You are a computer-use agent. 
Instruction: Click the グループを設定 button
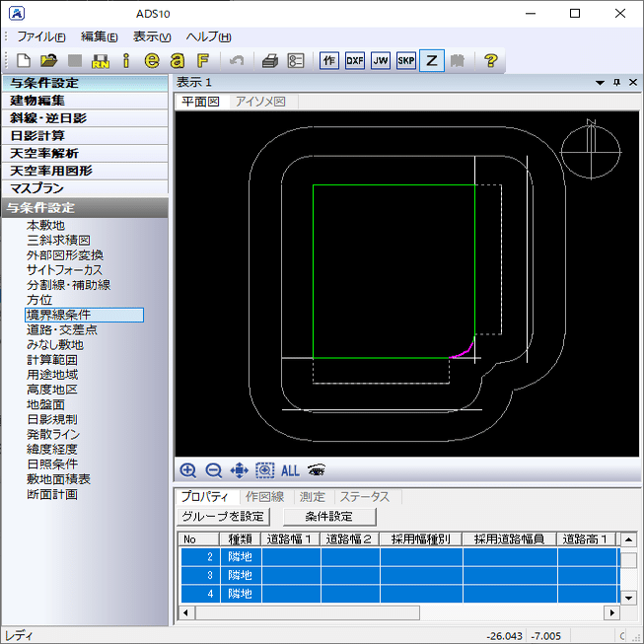pos(223,517)
